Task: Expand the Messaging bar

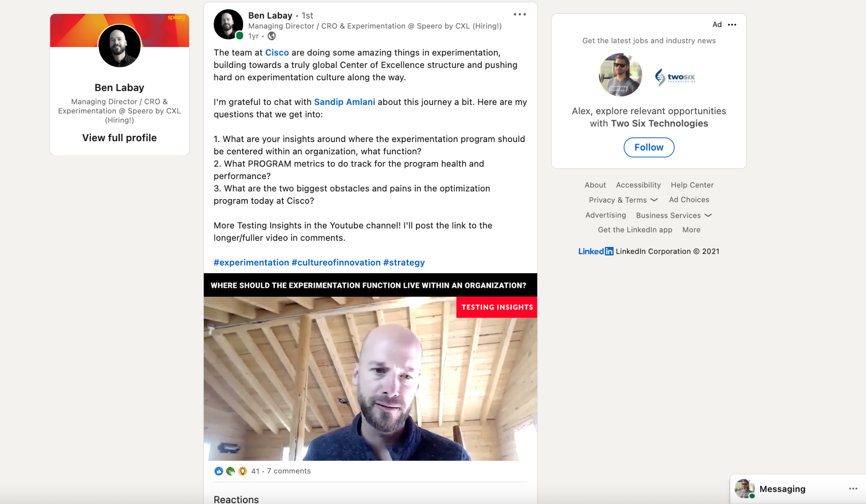Action: (782, 489)
